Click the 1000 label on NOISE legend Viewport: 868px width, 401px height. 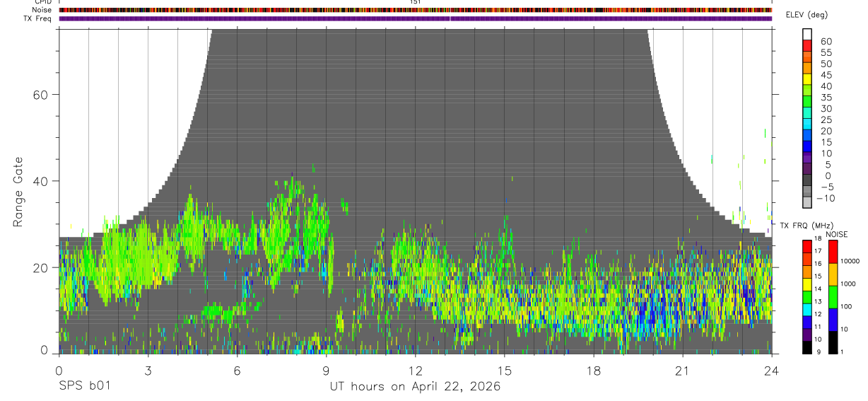tap(848, 284)
